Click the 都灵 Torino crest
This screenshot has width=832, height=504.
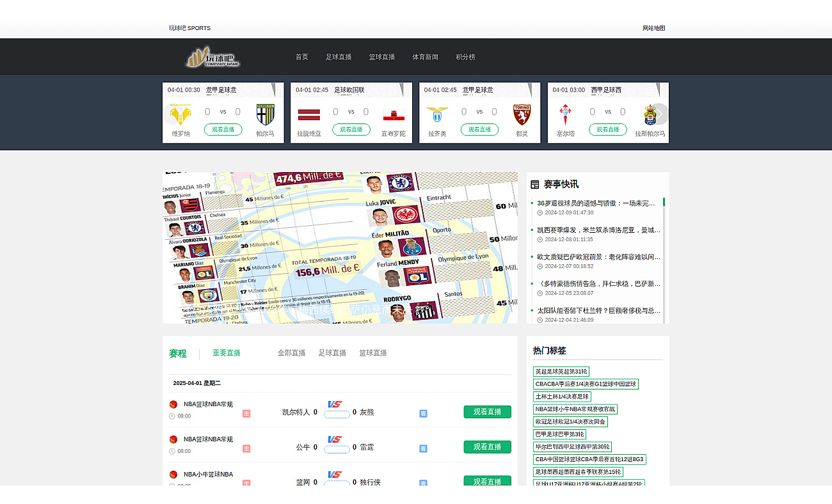[x=522, y=114]
